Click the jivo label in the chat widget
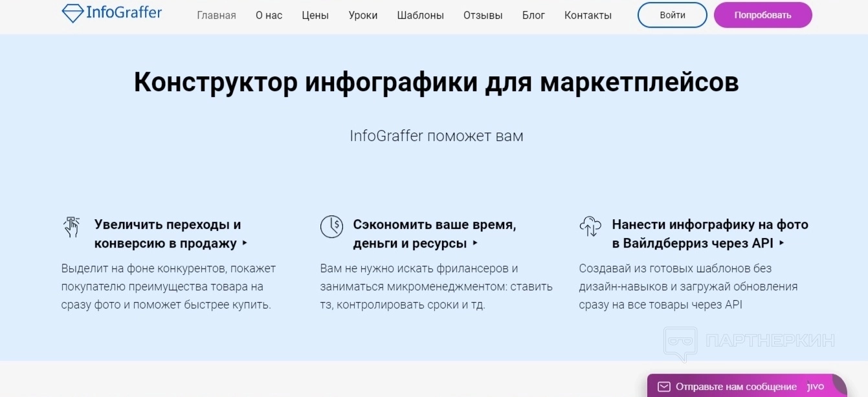This screenshot has height=397, width=868. click(816, 387)
